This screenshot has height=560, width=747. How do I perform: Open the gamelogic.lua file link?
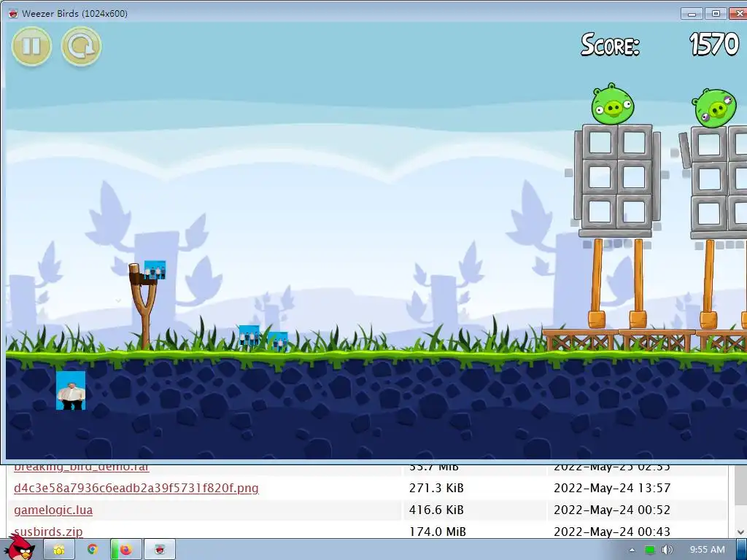53,510
